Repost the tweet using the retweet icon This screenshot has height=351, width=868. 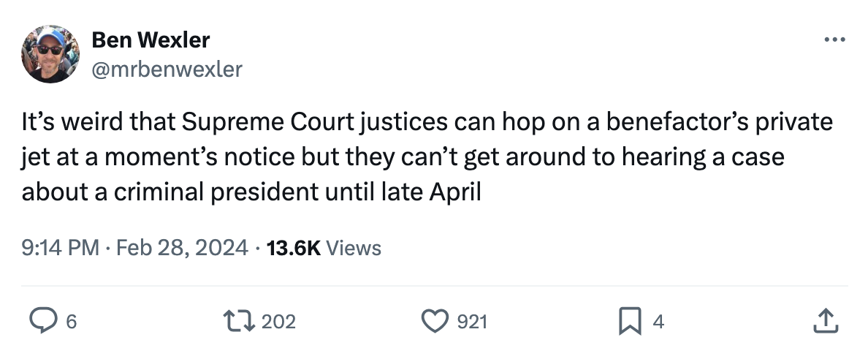[238, 320]
